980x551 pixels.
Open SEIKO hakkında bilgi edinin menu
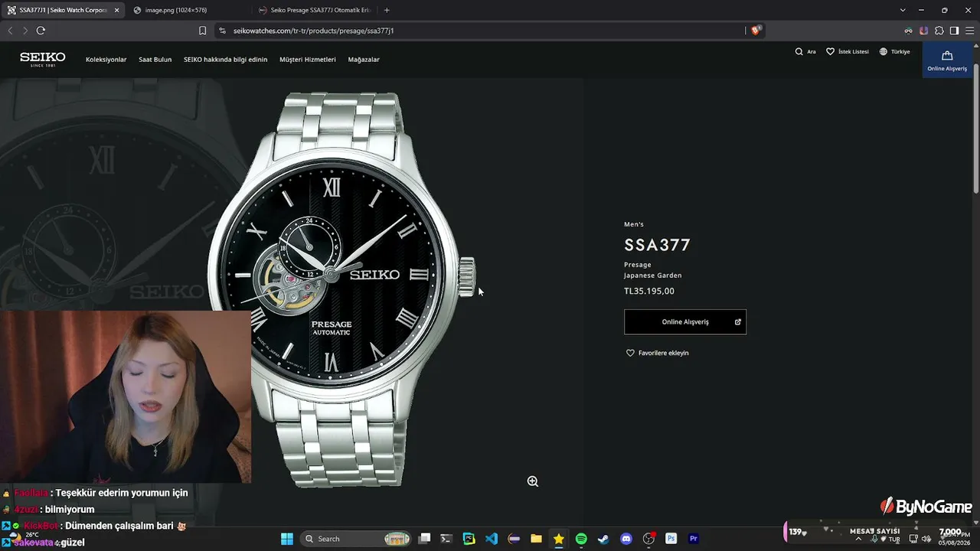[226, 60]
